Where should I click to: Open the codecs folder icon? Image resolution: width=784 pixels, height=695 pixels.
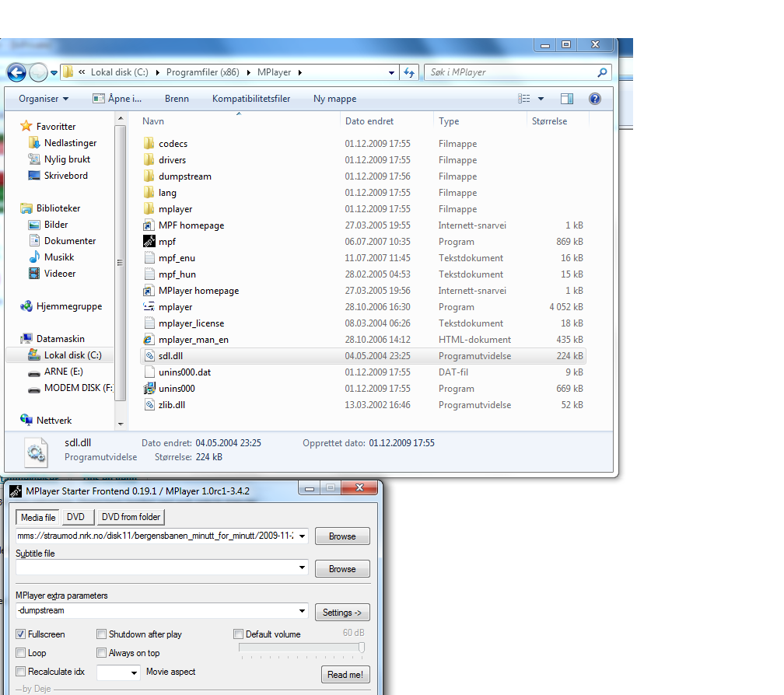pos(149,143)
